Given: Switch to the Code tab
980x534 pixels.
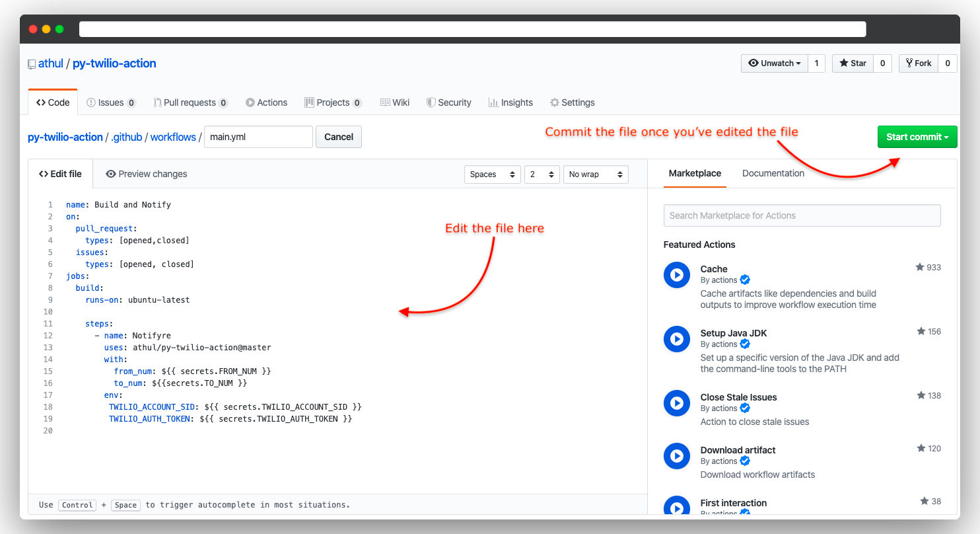Looking at the screenshot, I should coord(53,102).
